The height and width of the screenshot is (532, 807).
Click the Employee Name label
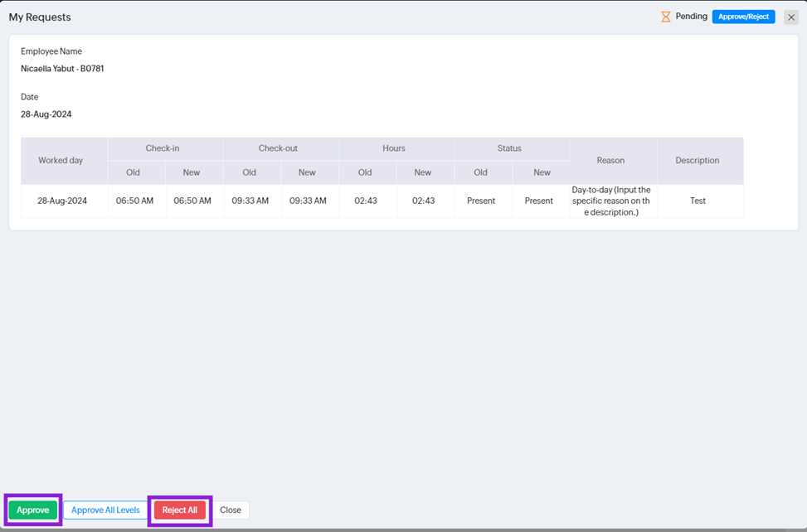51,51
